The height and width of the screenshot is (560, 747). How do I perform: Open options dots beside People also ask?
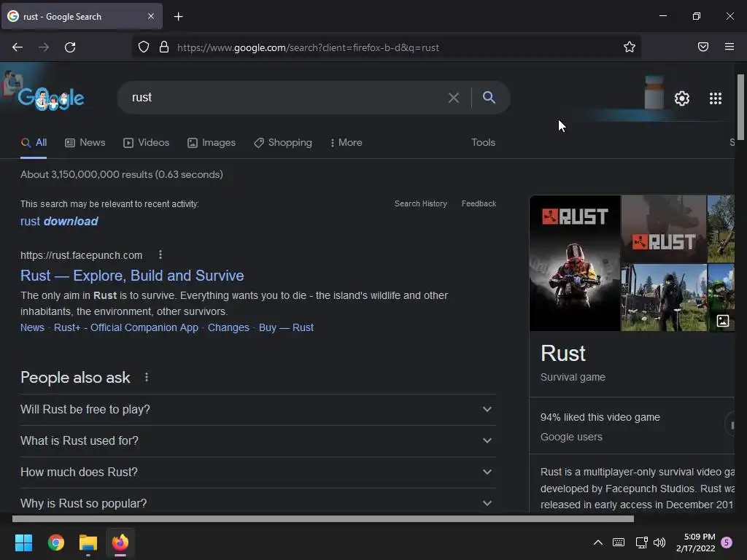(146, 377)
